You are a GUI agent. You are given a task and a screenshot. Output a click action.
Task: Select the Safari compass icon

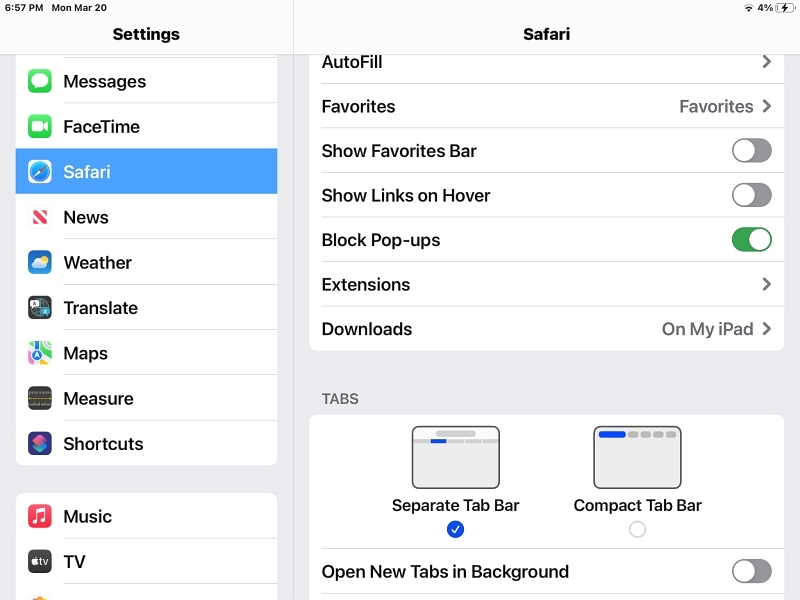[x=40, y=171]
